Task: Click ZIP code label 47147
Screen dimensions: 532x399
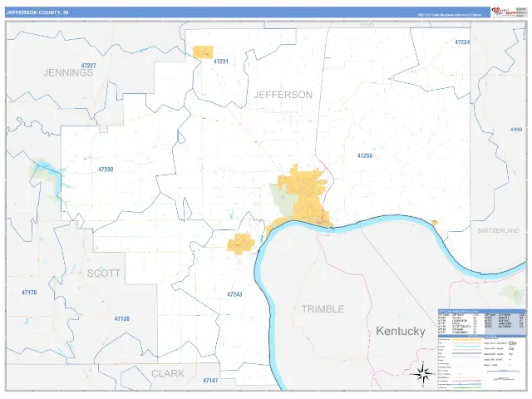Action: [210, 381]
